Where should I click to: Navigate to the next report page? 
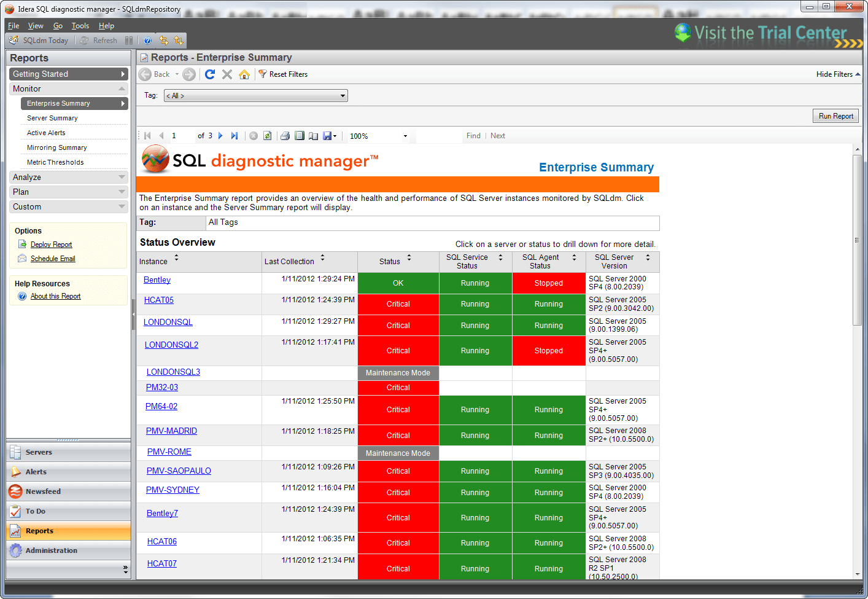click(220, 135)
